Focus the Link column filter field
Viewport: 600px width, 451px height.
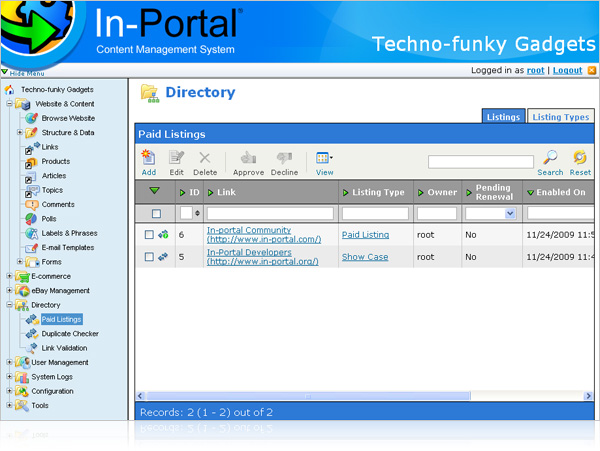click(270, 213)
